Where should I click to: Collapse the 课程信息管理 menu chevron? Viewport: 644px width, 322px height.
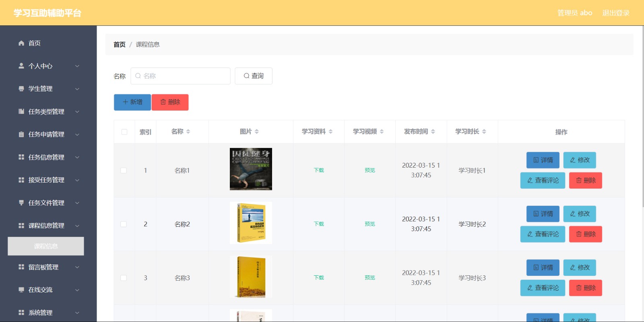(77, 226)
